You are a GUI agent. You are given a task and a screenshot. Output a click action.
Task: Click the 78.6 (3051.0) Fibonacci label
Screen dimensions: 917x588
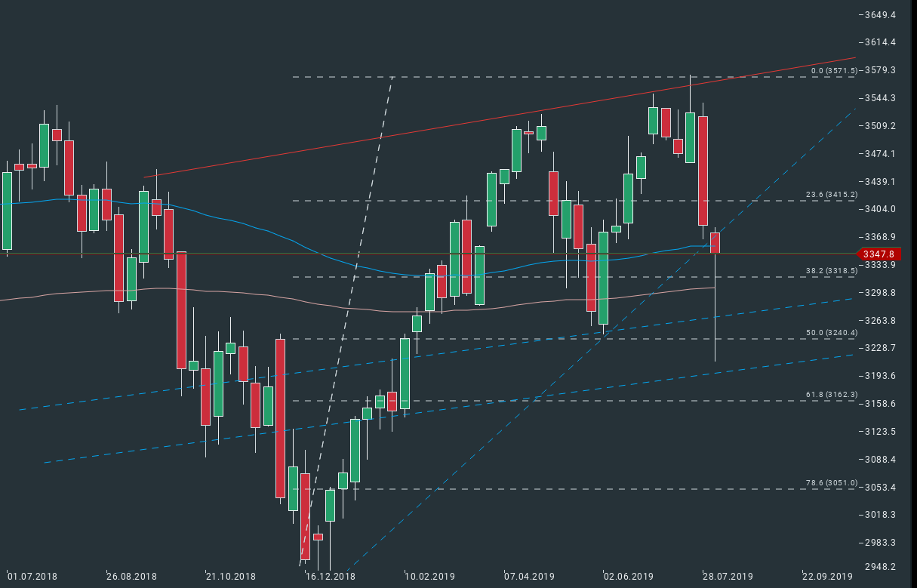coord(832,483)
